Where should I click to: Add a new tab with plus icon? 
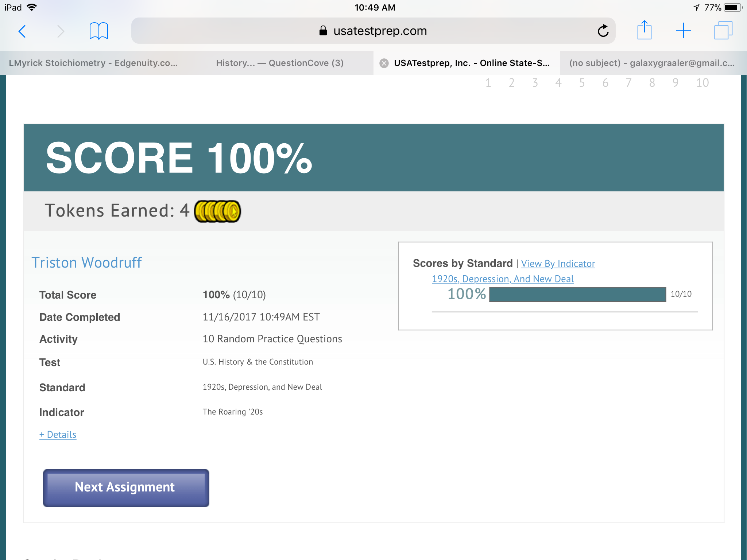click(684, 31)
